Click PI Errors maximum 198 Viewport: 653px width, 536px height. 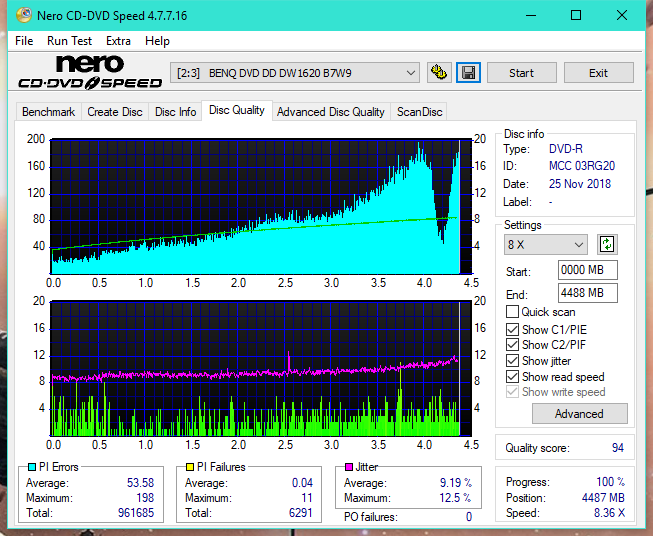145,498
